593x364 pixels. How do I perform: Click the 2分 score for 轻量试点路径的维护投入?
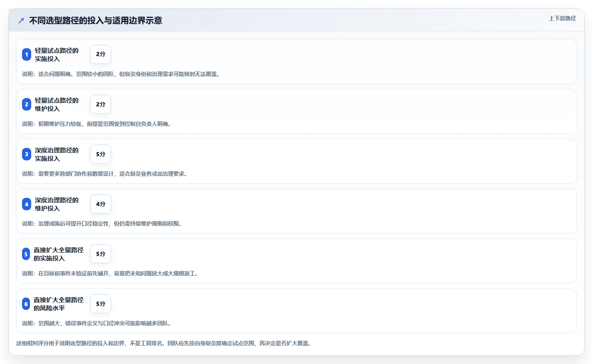click(101, 104)
